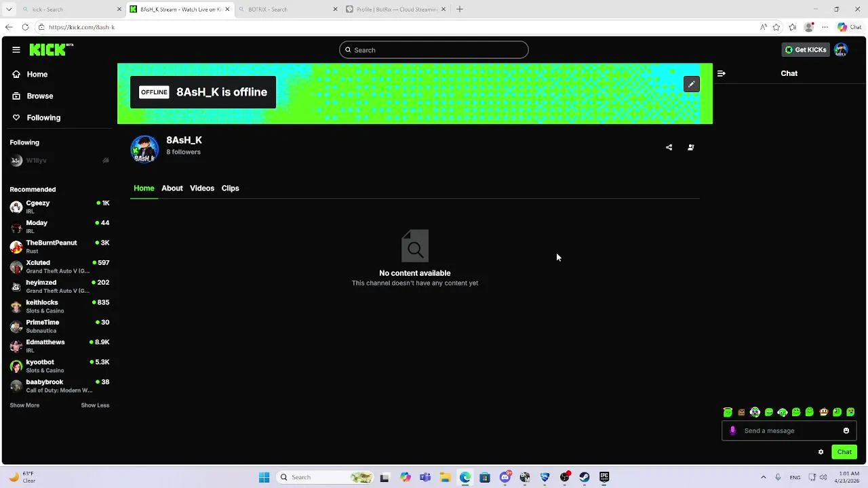868x488 pixels.
Task: Click the KICK logo
Action: coord(51,49)
